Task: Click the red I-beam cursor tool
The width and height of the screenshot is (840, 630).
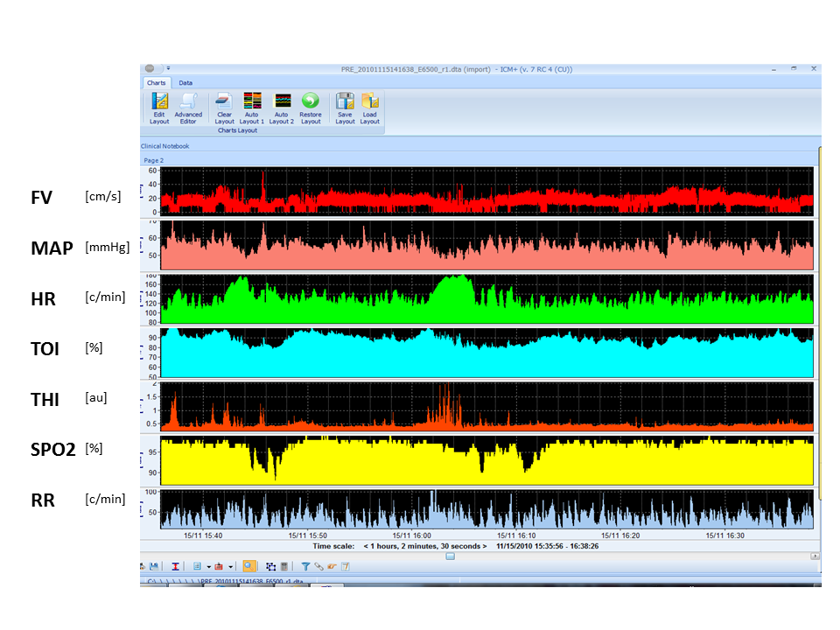Action: (176, 566)
